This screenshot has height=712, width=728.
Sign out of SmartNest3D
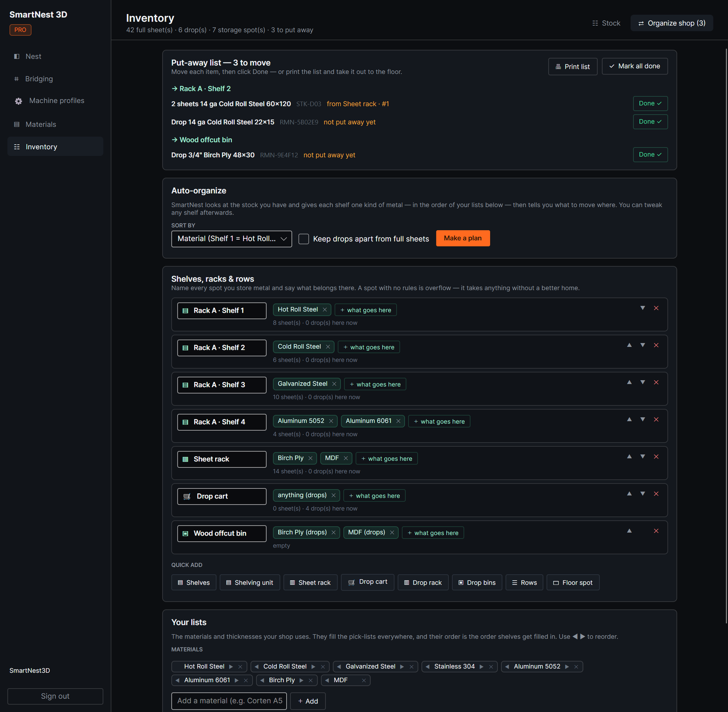coord(55,696)
